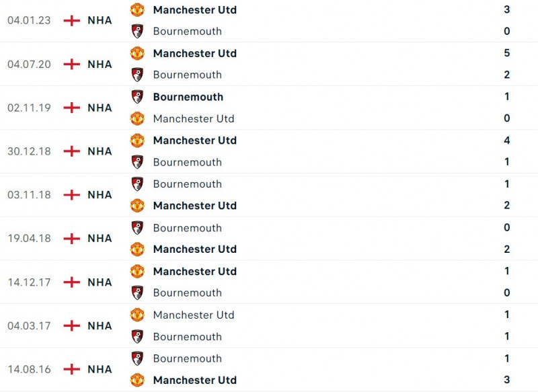Click Bournemouth crest in 04.01.23 match
Viewport: 538px width, 392px height.
coord(137,31)
